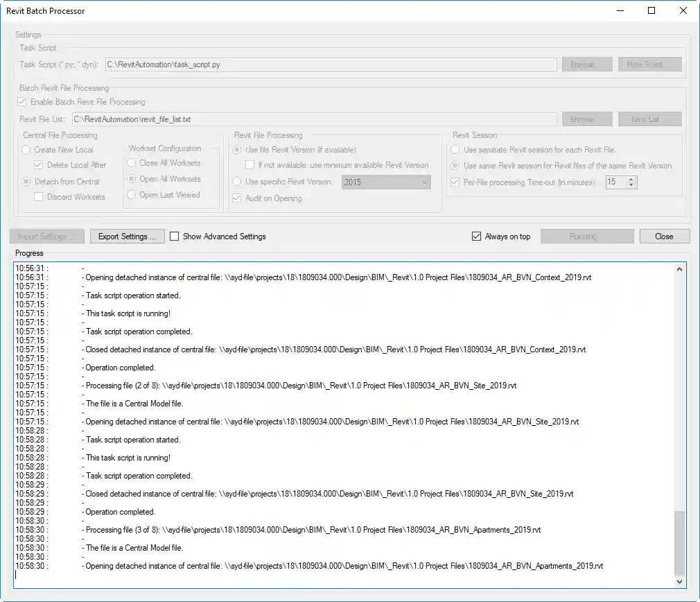Open Browse for the Revit file list
This screenshot has width=700, height=602.
point(586,118)
